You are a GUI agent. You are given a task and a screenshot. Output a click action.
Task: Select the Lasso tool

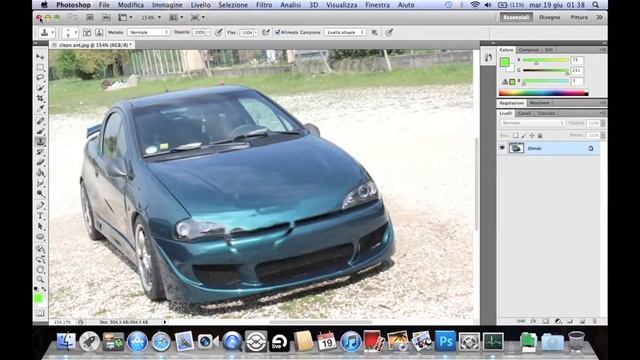click(40, 77)
